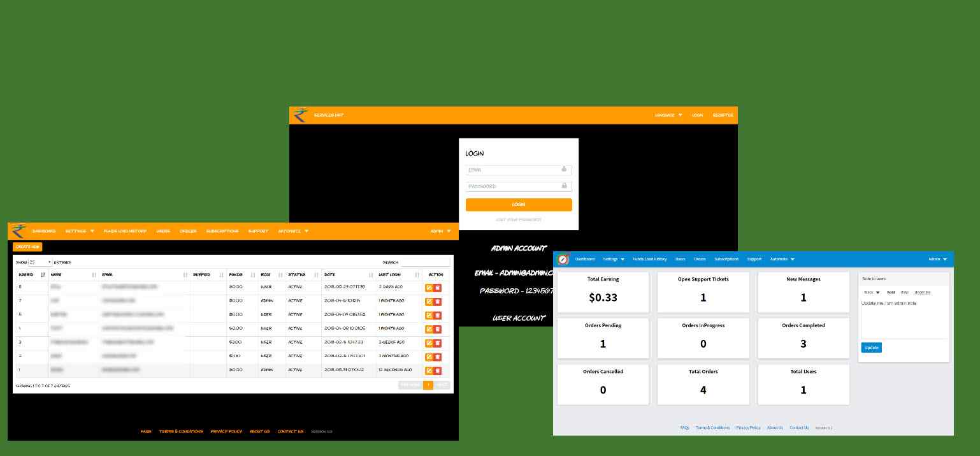Click the Email input field in the login form
The image size is (980, 456).
click(514, 170)
